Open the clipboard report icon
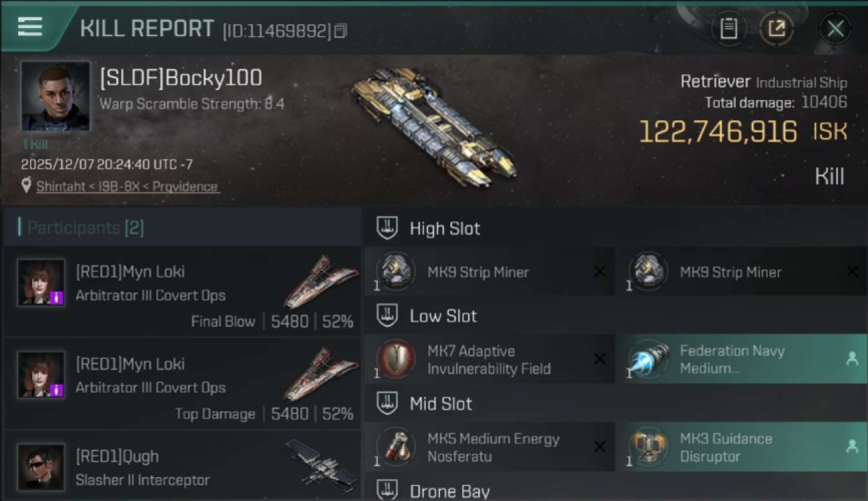 pos(729,28)
